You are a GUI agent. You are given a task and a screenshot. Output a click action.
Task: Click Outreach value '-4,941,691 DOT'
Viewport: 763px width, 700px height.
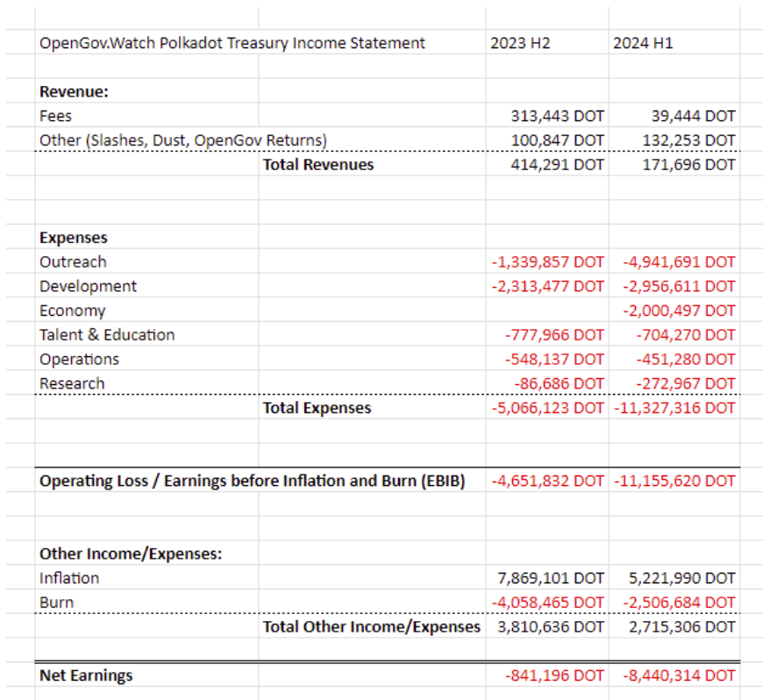click(x=680, y=262)
